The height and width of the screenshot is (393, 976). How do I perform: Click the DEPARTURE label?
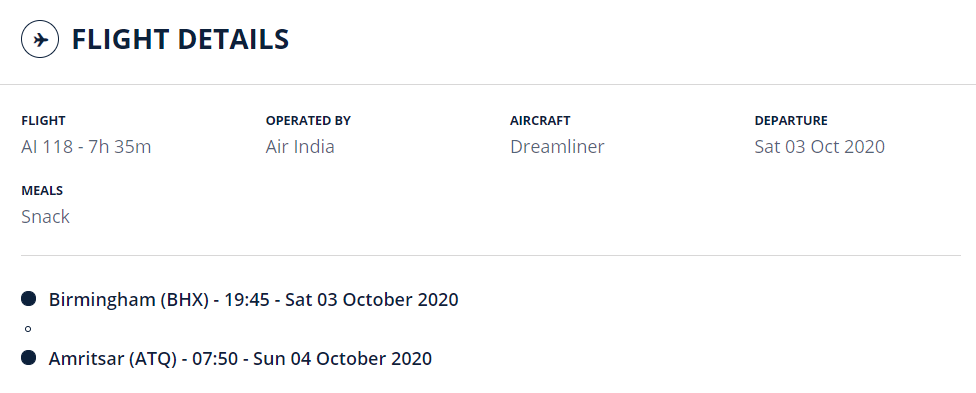point(791,121)
